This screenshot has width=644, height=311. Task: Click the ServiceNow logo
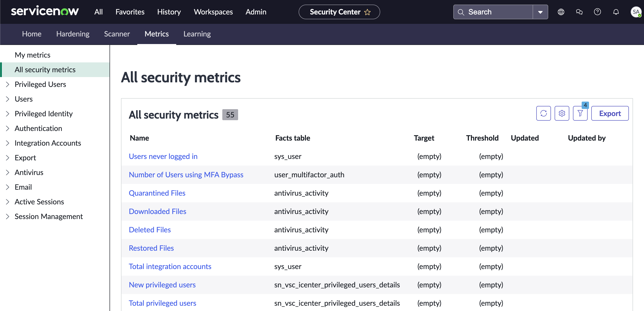45,11
